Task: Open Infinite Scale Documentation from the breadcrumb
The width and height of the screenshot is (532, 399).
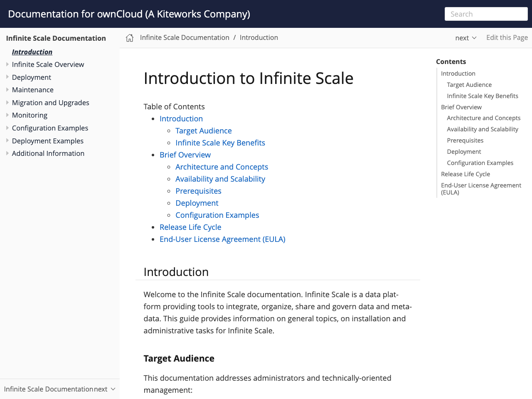Action: coord(185,37)
